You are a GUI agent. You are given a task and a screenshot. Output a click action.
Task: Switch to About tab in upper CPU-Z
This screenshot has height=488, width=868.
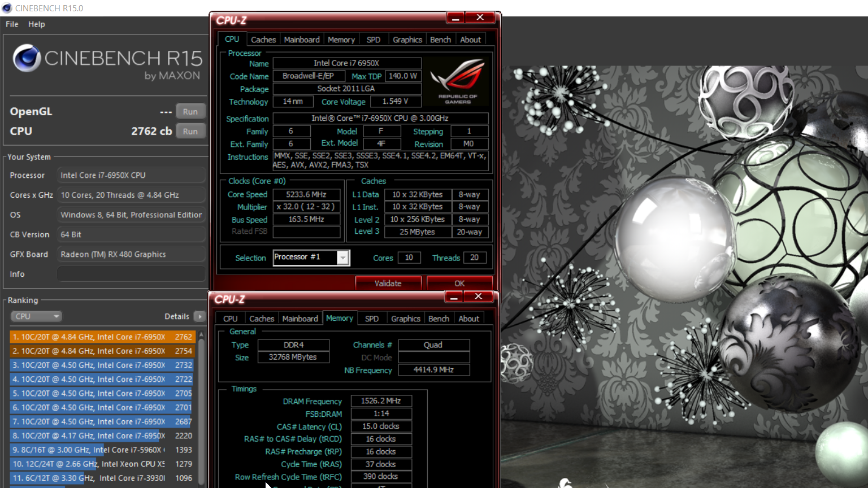471,40
